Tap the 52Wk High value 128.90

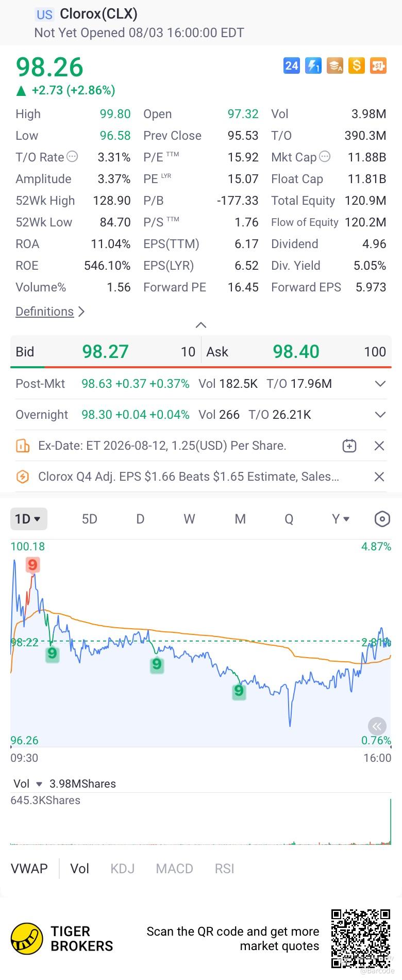(x=112, y=201)
